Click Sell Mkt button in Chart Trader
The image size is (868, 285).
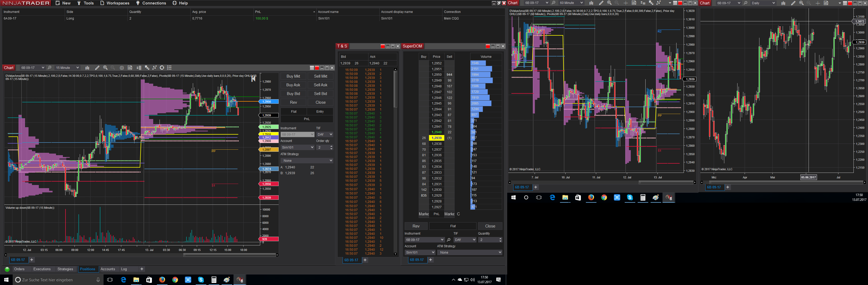click(x=320, y=76)
